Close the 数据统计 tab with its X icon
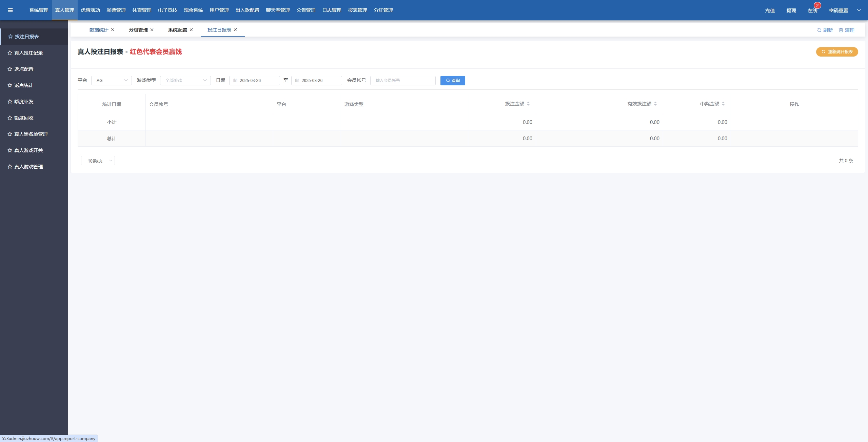The image size is (868, 442). click(113, 30)
